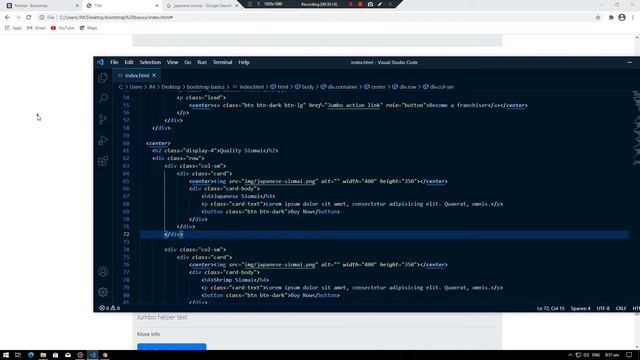Screen dimensions: 640x360
Task: Click the Chrome forward arrow
Action: click(x=18, y=18)
